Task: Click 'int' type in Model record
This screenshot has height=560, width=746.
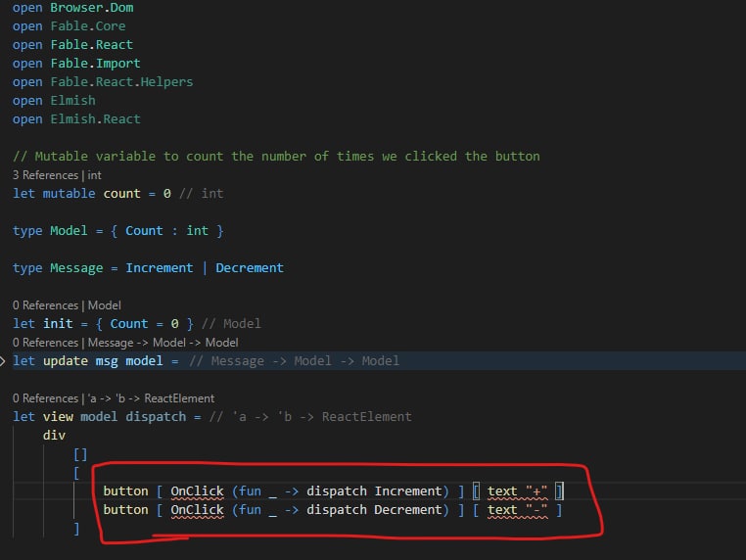Action: click(x=198, y=231)
